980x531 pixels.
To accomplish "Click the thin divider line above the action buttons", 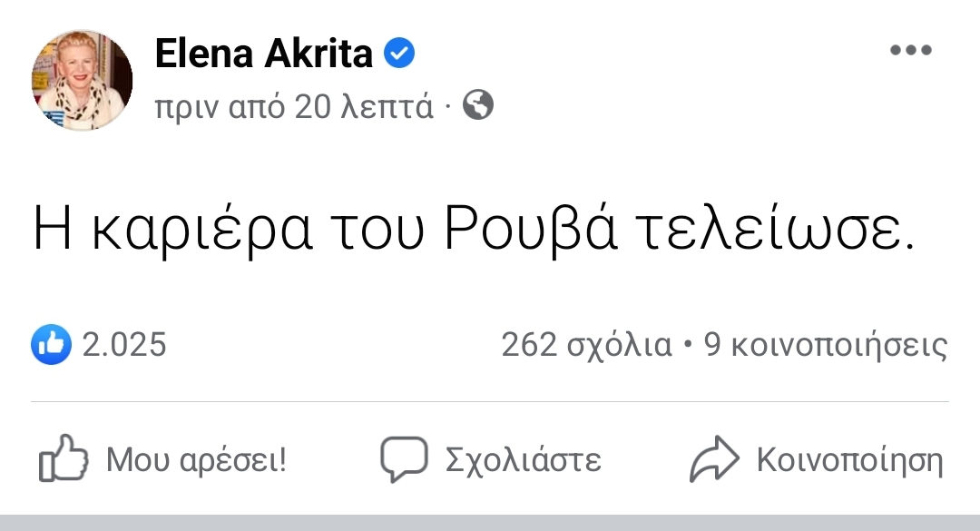I will click(x=490, y=401).
